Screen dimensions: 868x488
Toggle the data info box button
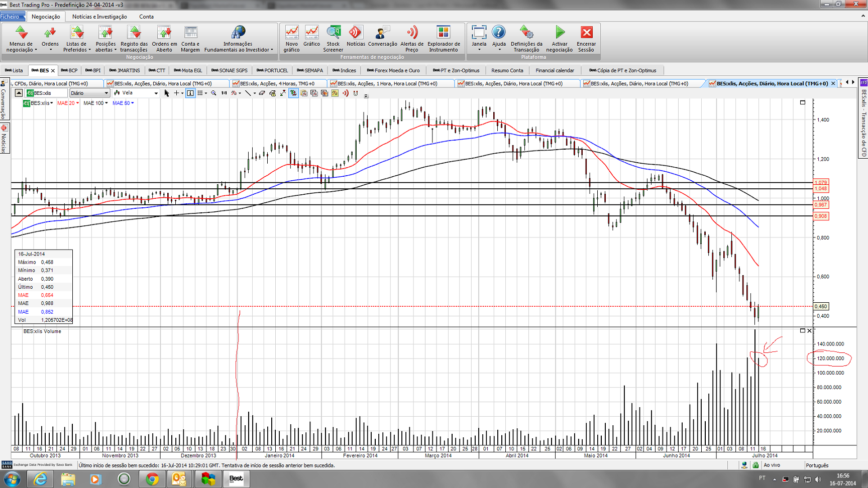click(x=190, y=93)
